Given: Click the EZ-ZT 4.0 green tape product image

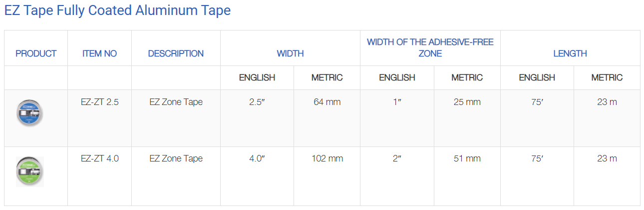Looking at the screenshot, I should click(x=29, y=170).
